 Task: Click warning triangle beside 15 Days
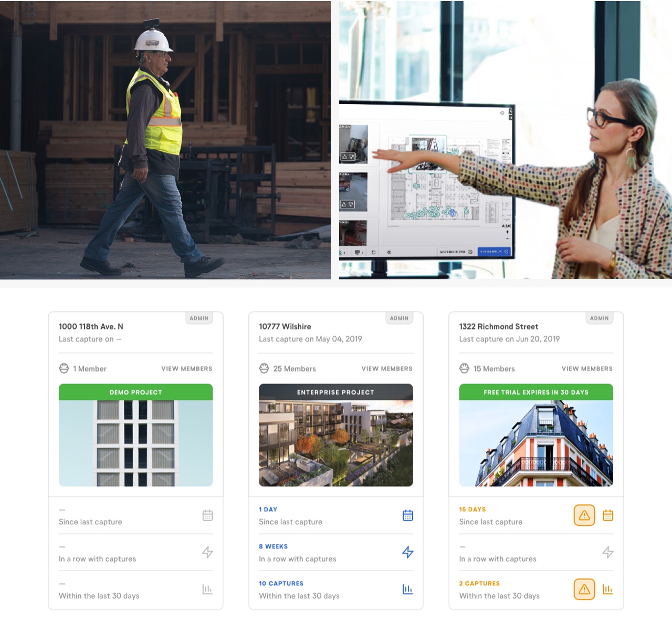[x=584, y=515]
